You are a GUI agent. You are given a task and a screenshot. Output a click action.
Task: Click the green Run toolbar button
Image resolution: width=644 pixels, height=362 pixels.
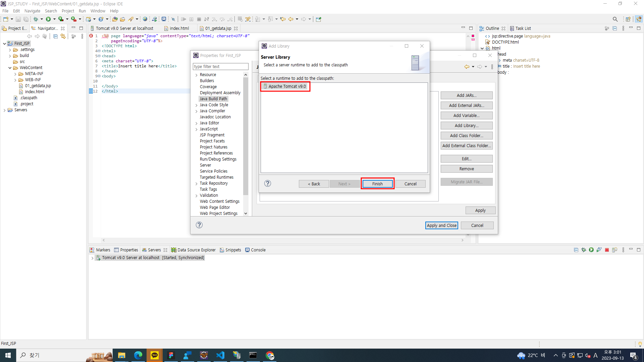[x=48, y=19]
